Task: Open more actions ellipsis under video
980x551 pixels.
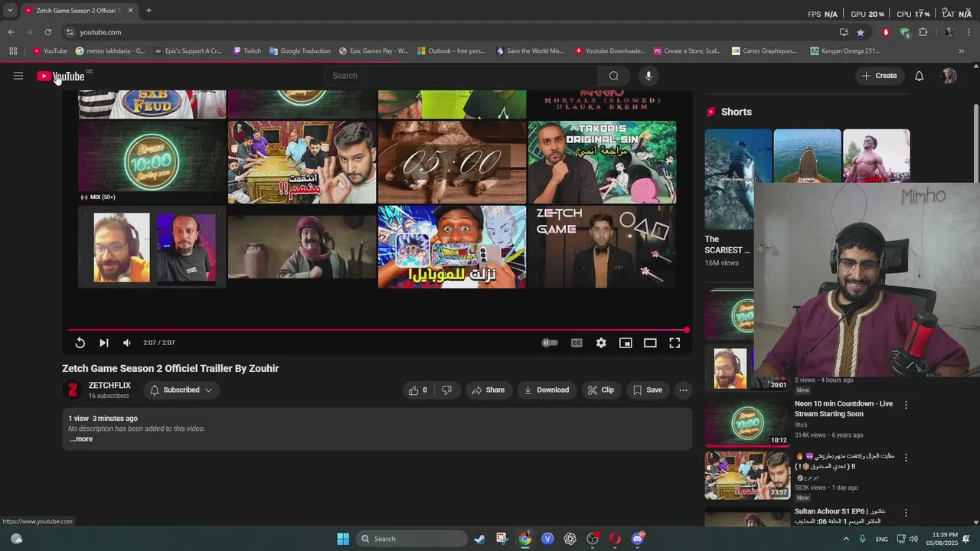Action: 683,390
